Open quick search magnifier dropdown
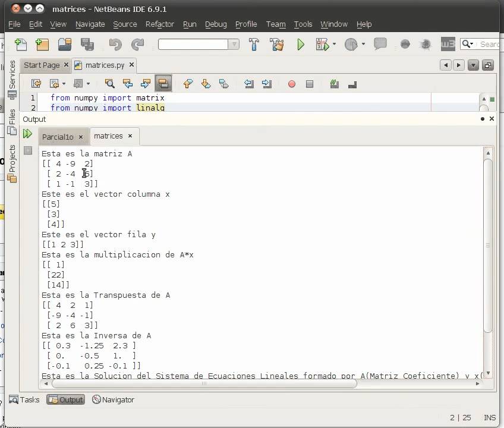The image size is (504, 428). click(467, 44)
